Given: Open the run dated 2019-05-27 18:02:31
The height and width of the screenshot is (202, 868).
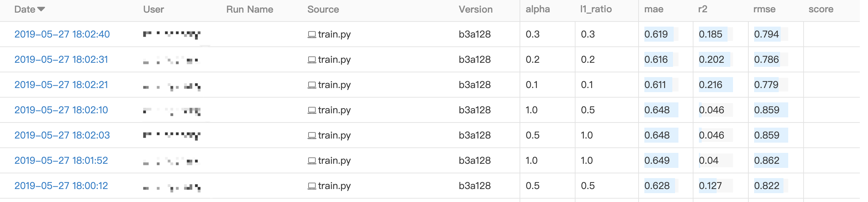Looking at the screenshot, I should 61,59.
